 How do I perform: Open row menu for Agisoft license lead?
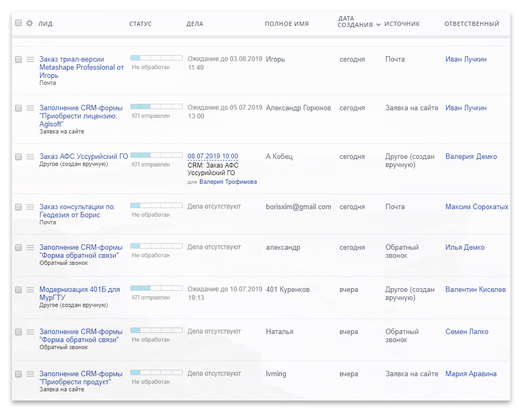pos(30,108)
